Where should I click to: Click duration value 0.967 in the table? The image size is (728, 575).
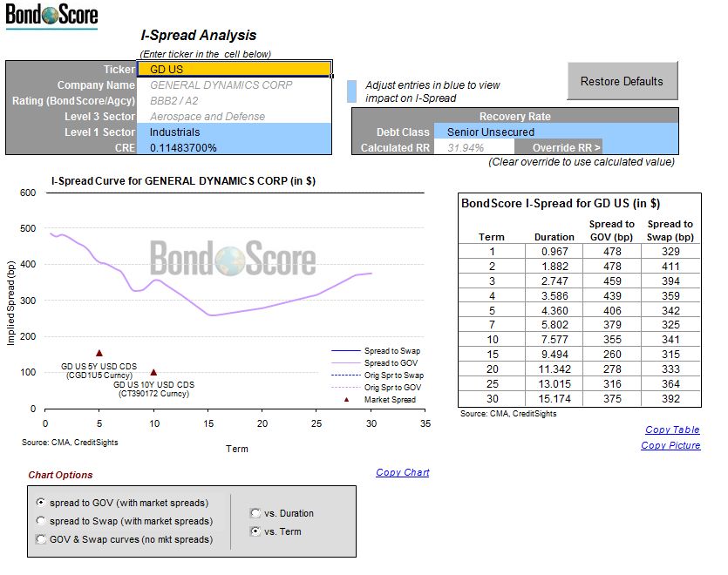pyautogui.click(x=555, y=252)
